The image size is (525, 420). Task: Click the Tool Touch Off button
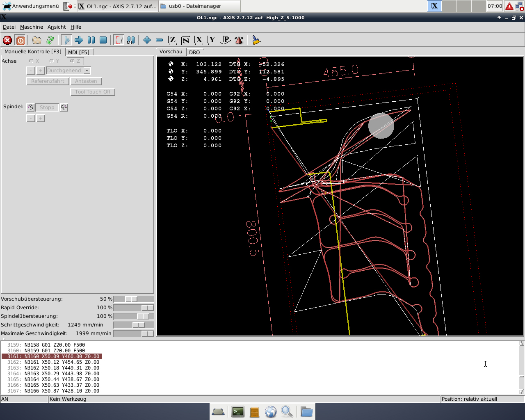pos(93,92)
